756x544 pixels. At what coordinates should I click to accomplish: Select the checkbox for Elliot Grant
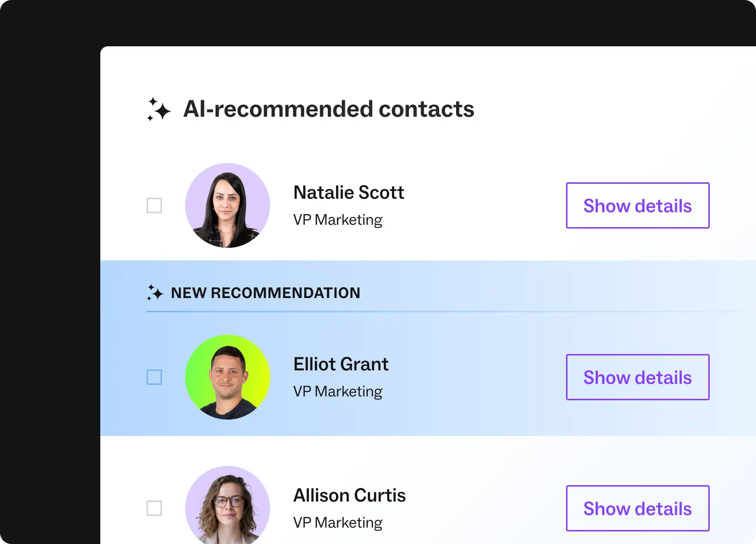click(x=154, y=378)
